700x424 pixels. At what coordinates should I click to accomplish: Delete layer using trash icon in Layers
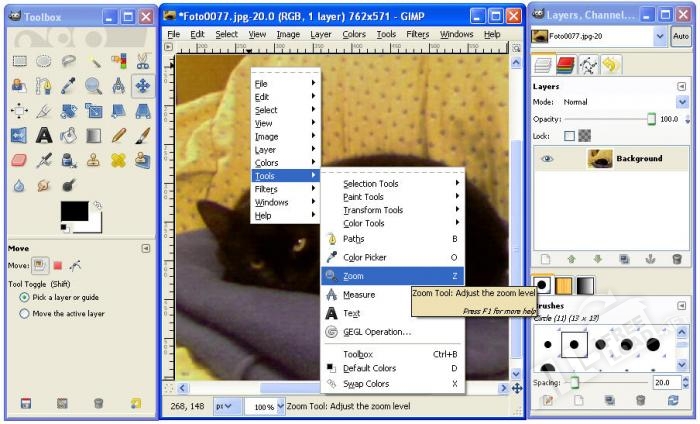(677, 259)
